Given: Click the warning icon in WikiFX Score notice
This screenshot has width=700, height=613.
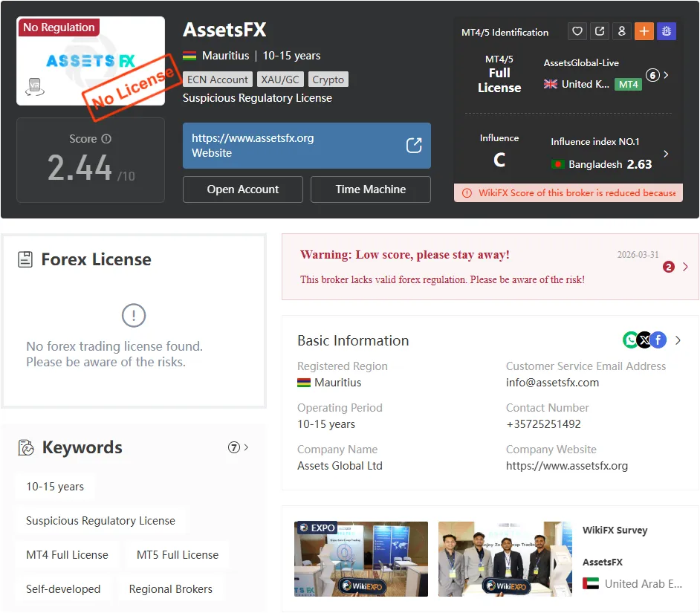Looking at the screenshot, I should coord(467,193).
